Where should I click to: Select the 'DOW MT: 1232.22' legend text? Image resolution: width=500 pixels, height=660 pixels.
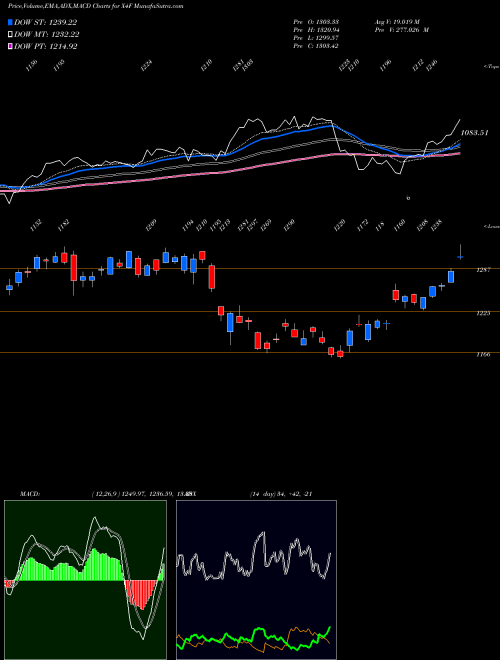tap(47, 35)
